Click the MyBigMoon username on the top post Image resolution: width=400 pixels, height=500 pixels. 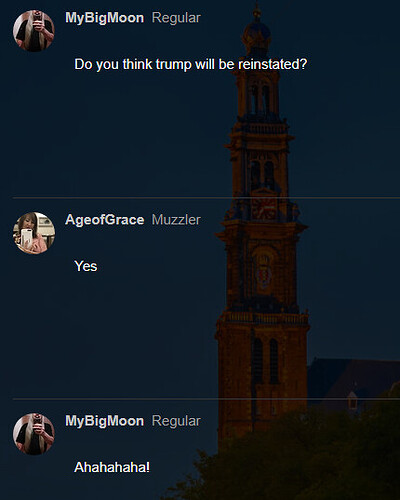(104, 18)
